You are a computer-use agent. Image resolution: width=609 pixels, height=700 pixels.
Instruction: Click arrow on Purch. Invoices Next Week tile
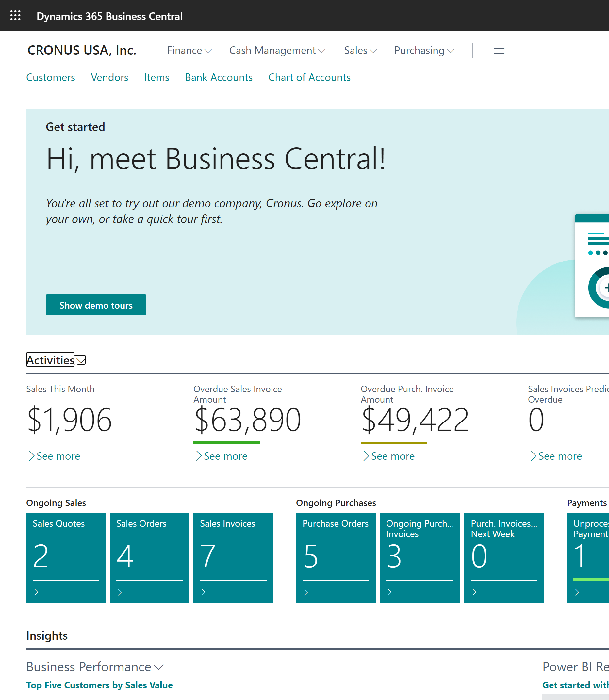[x=474, y=592]
